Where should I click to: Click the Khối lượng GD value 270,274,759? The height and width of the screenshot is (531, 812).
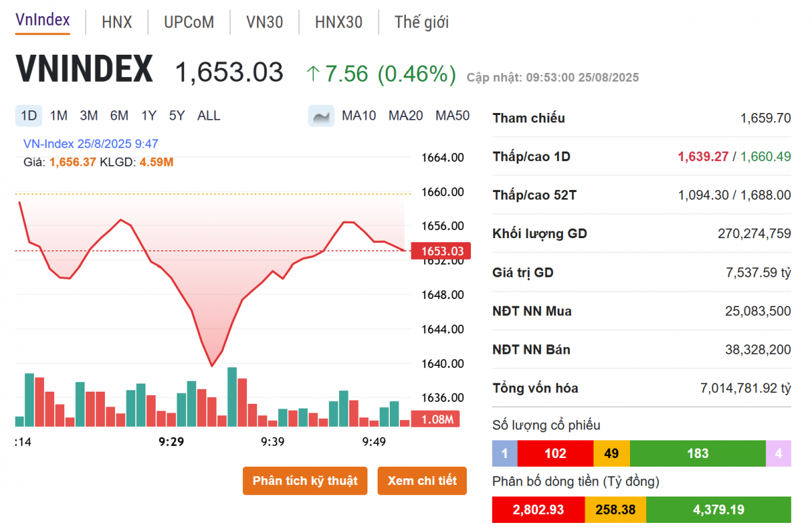[x=754, y=234]
